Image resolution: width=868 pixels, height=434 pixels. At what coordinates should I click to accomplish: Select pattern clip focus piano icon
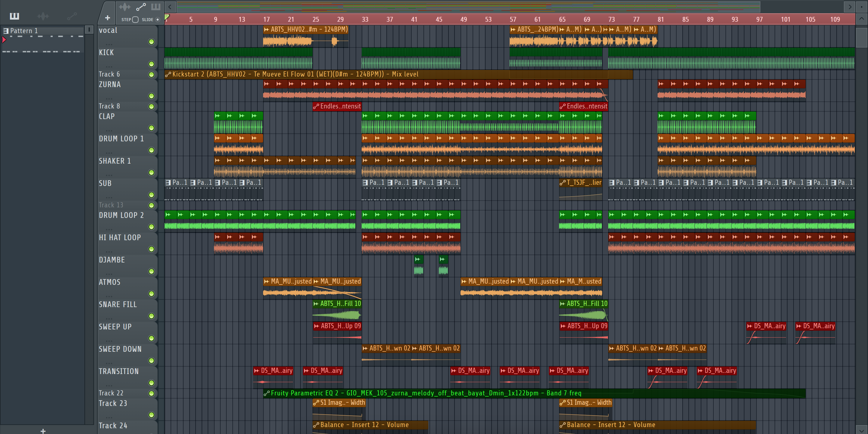[156, 7]
